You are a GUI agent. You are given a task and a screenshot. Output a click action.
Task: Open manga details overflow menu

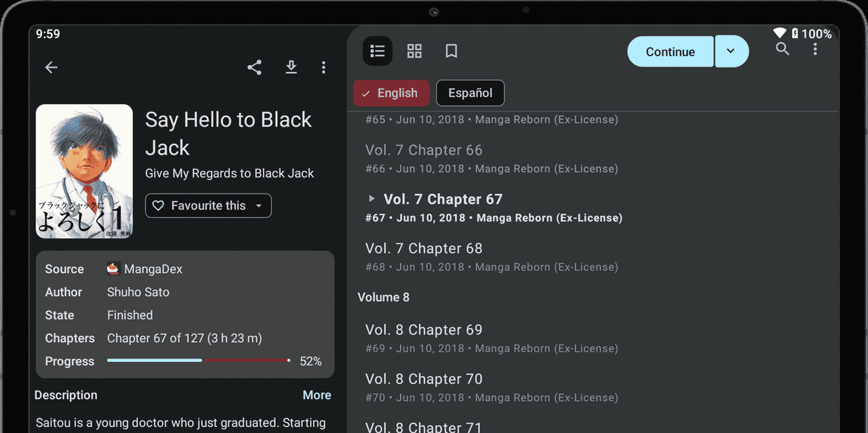tap(323, 67)
